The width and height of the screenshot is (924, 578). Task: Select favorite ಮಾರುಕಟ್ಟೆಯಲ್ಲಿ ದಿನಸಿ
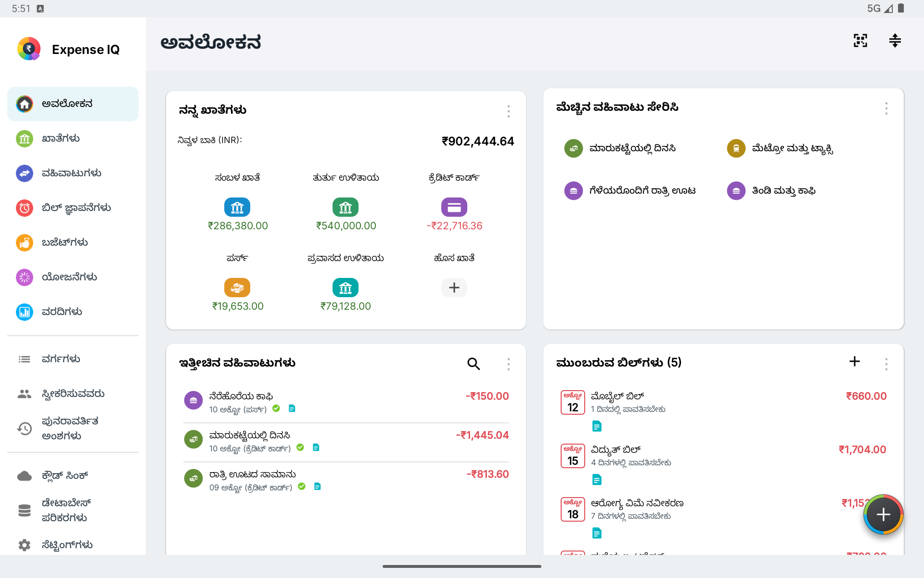[621, 148]
